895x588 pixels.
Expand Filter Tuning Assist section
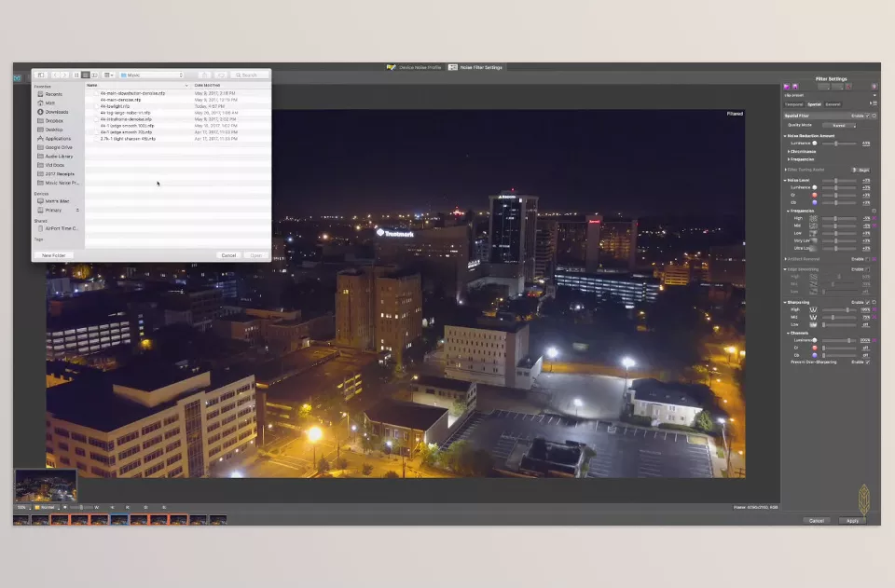pos(785,170)
